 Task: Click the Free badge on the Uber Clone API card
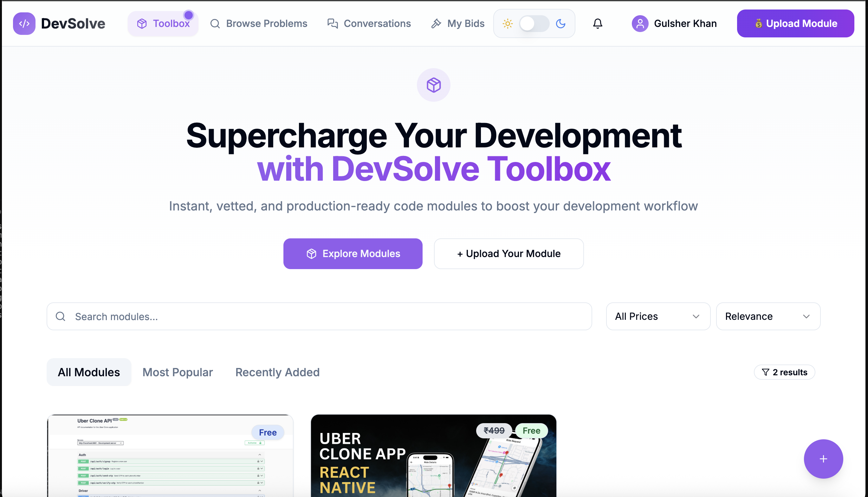(x=268, y=432)
